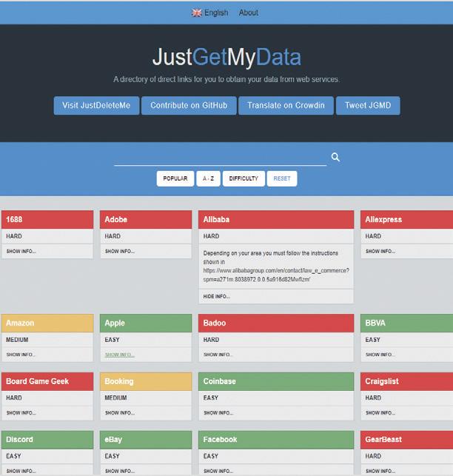The width and height of the screenshot is (453, 476).
Task: Open the Discord service link
Action: [47, 440]
